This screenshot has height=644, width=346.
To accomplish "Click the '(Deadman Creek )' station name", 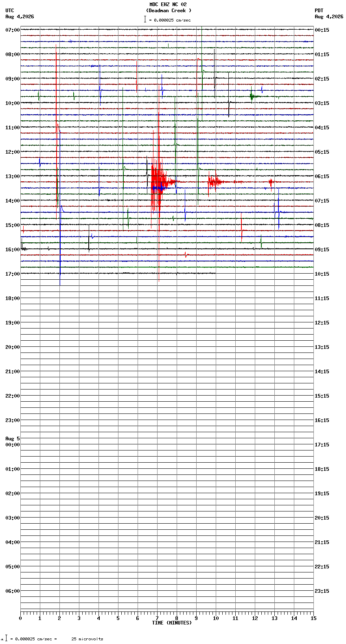I will [169, 11].
